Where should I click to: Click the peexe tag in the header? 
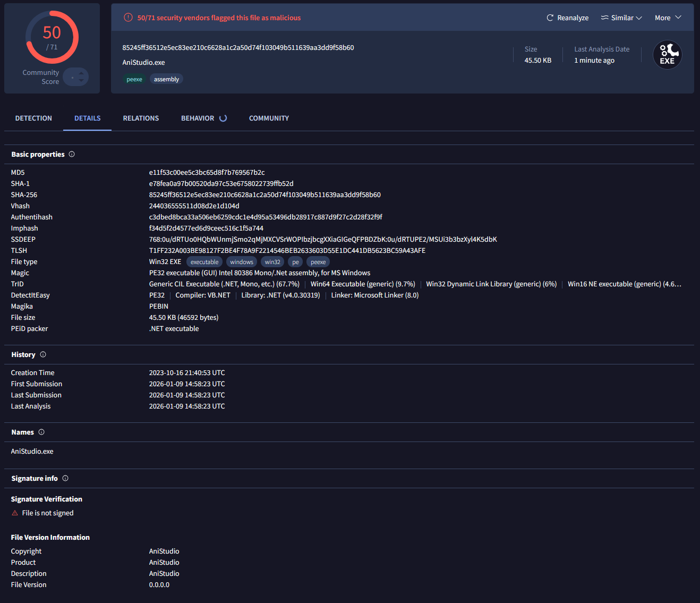134,79
